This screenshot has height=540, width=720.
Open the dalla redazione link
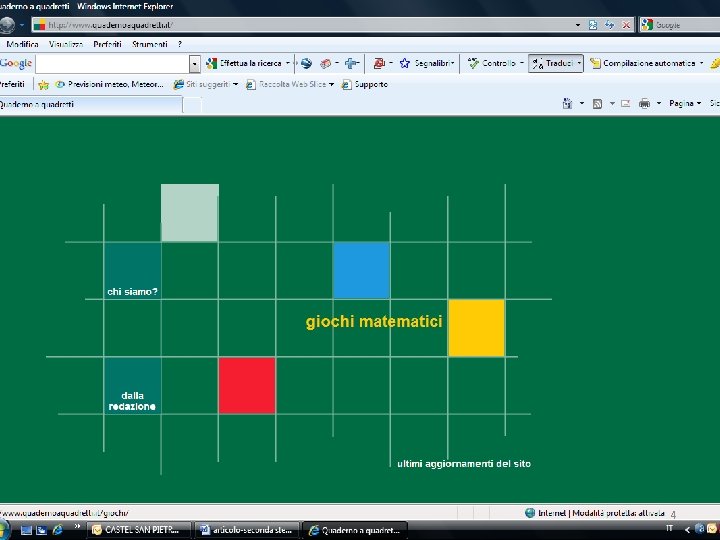[x=132, y=401]
